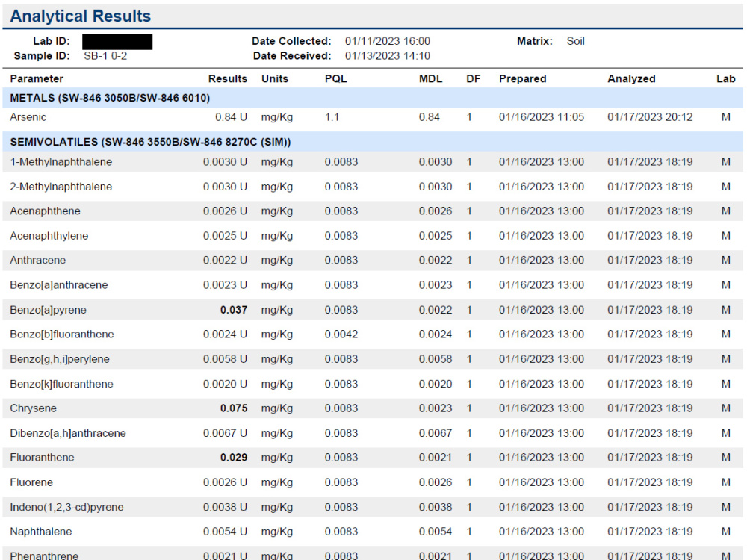Image resolution: width=747 pixels, height=560 pixels.
Task: Click the Results column header
Action: coord(228,79)
